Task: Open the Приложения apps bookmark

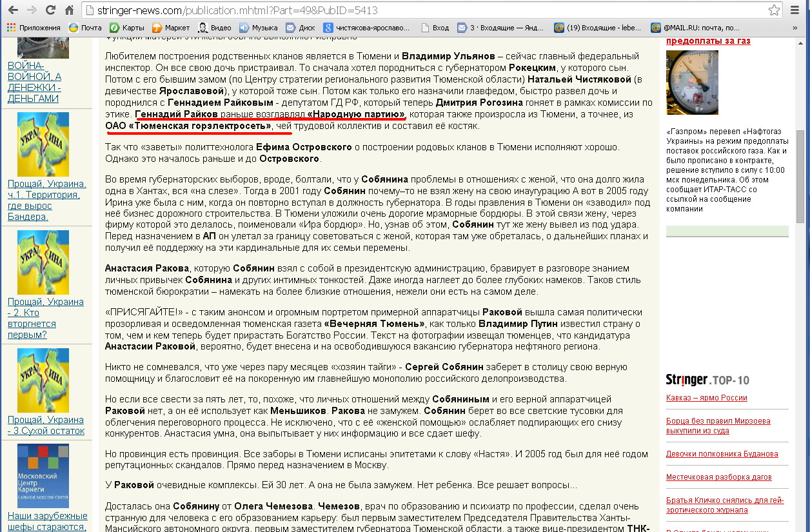Action: tap(34, 28)
